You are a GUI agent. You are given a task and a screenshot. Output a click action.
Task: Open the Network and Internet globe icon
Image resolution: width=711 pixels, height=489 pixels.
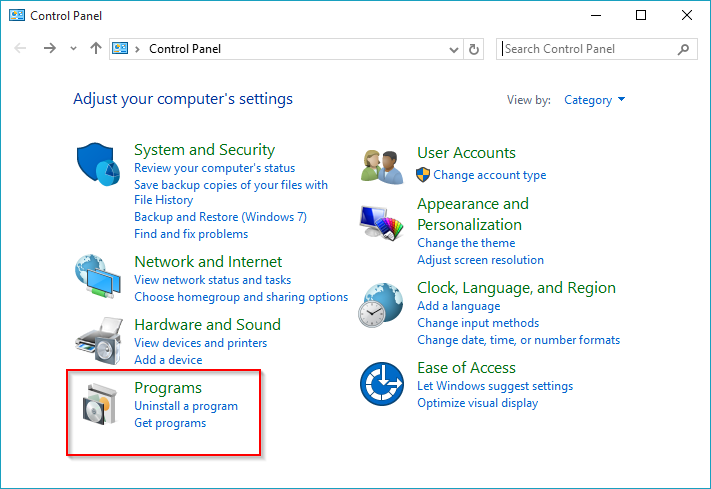click(98, 276)
